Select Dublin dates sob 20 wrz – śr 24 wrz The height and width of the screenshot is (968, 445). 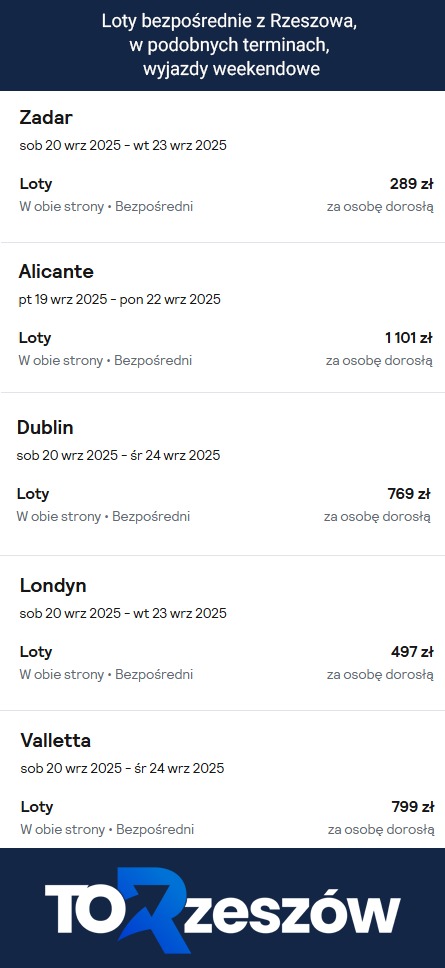click(119, 456)
